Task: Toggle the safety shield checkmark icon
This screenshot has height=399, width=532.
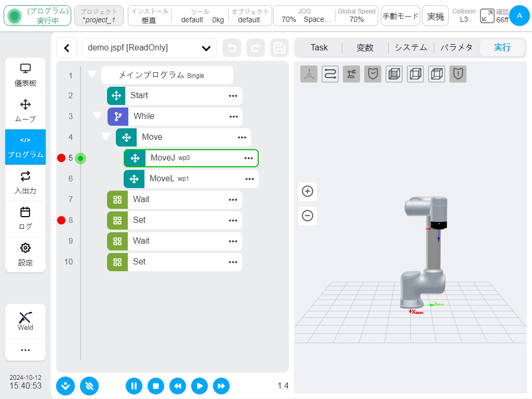Action: click(373, 74)
